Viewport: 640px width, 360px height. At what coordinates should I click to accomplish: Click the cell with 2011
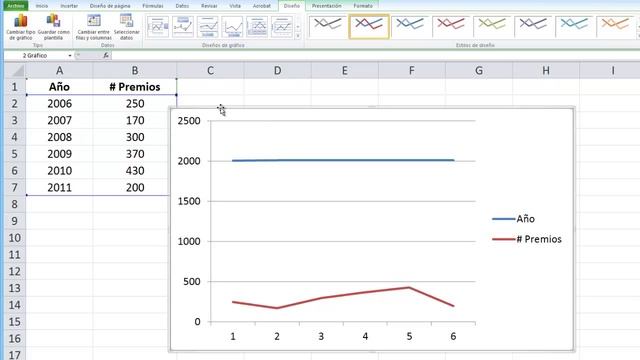59,187
